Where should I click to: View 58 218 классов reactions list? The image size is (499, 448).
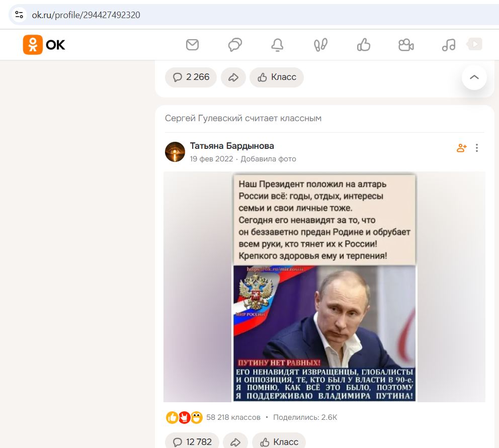[233, 417]
